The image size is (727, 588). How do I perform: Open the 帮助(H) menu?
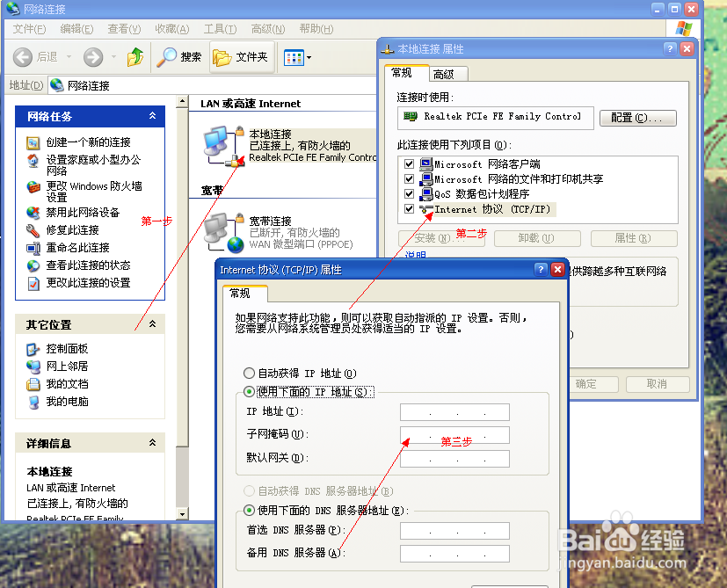click(316, 29)
